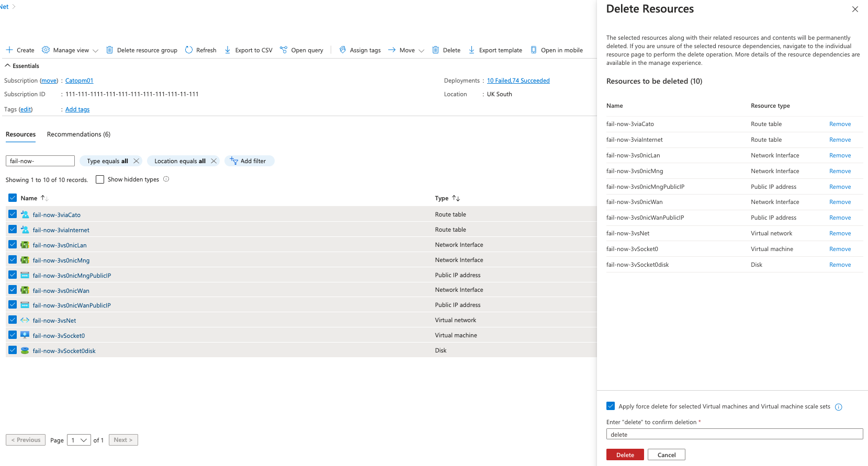Click Remove link for fail-now-3vSocket0disk
868x466 pixels.
[840, 265]
